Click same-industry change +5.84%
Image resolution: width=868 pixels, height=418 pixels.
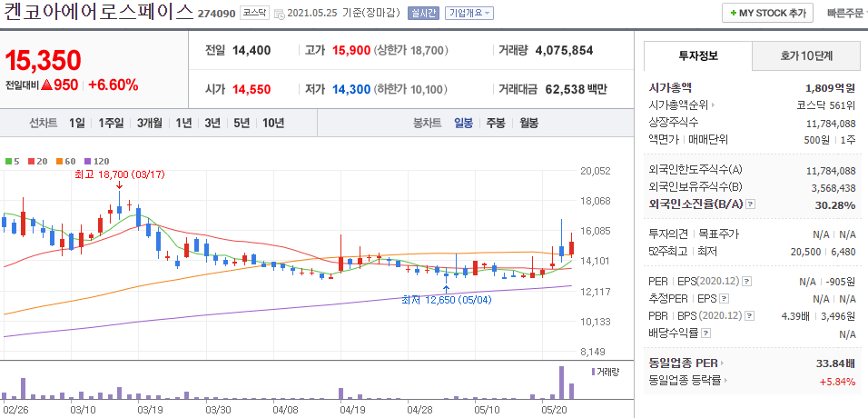point(839,381)
